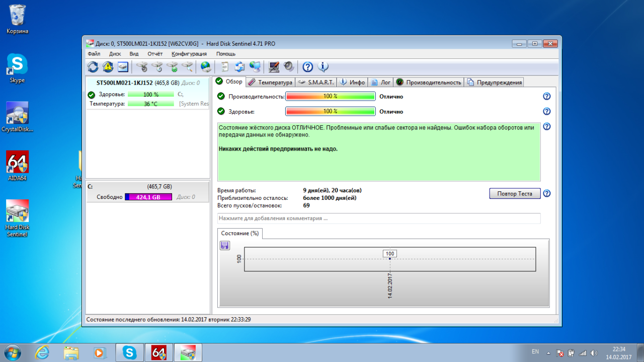Click the monitor with screwdriver configuration icon
This screenshot has width=644, height=362.
(274, 66)
